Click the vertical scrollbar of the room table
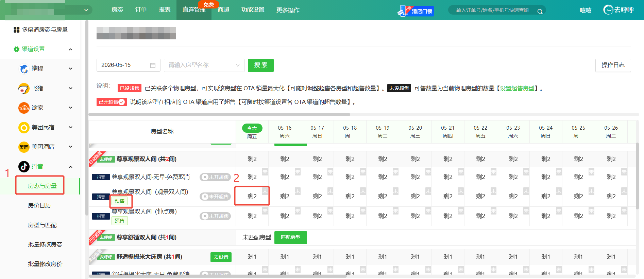 (637, 176)
